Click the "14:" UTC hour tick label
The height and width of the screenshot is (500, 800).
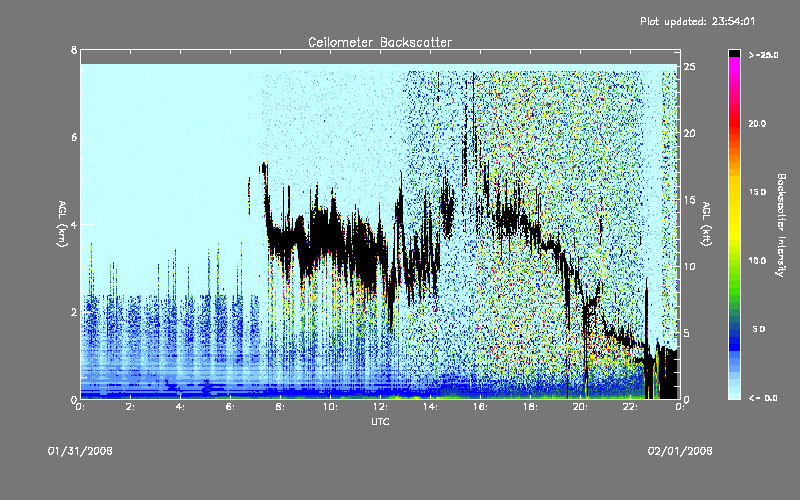(x=431, y=407)
